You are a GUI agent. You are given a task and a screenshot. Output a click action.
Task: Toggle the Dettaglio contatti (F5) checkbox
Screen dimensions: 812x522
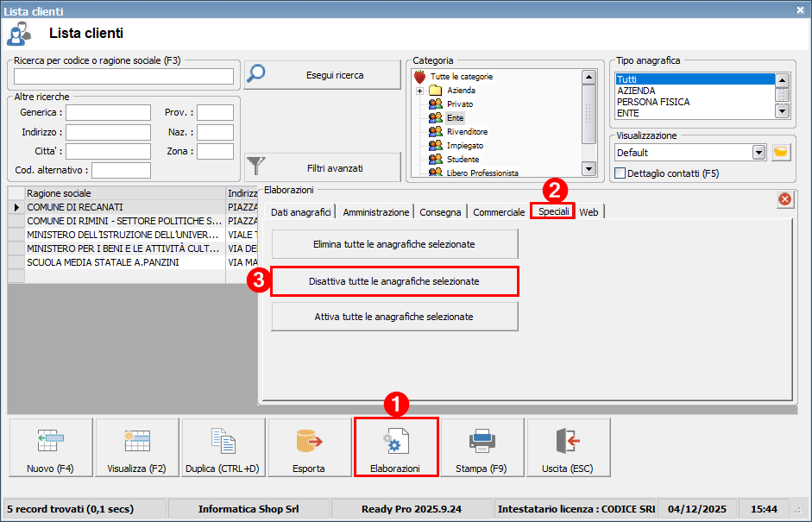pyautogui.click(x=620, y=173)
